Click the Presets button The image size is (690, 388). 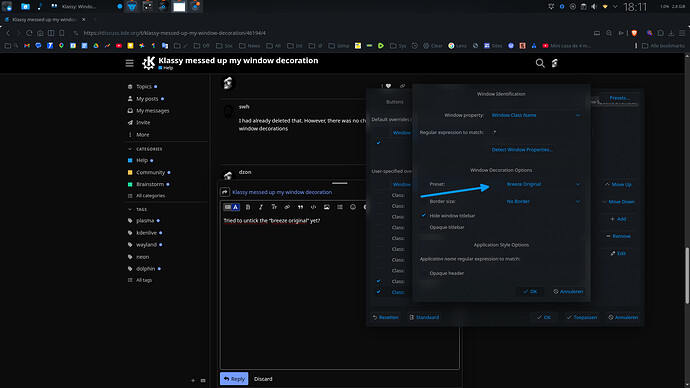pos(620,98)
